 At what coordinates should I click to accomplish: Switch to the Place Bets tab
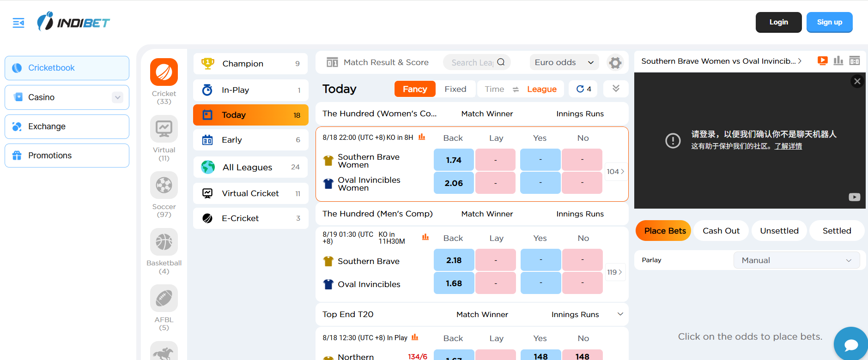pyautogui.click(x=663, y=231)
